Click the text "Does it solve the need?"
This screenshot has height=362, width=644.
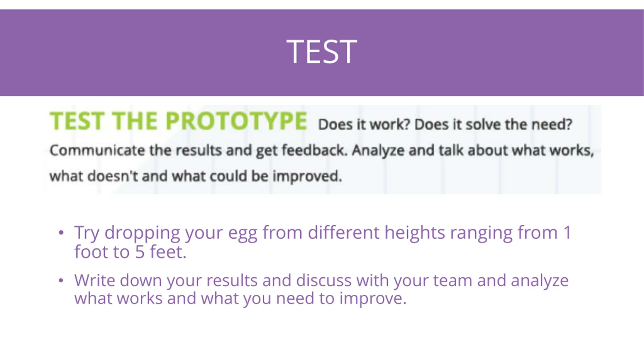[493, 124]
